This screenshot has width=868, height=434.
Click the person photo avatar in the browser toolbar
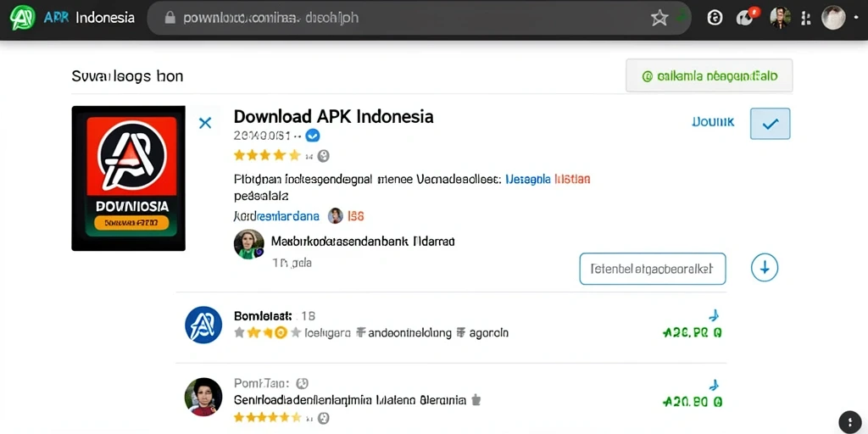pyautogui.click(x=781, y=17)
